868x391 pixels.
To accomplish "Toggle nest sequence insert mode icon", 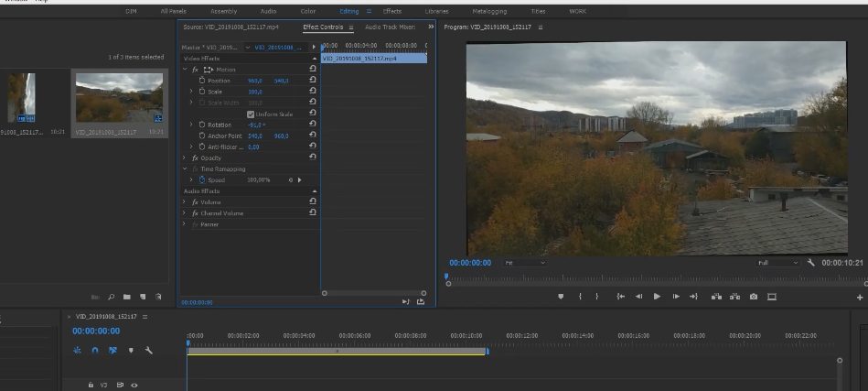I will click(x=77, y=350).
